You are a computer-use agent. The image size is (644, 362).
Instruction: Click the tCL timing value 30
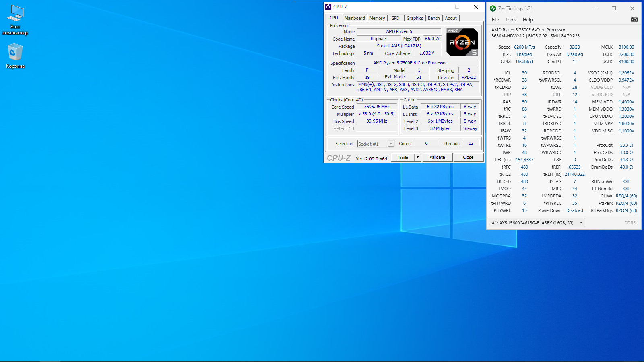point(524,73)
